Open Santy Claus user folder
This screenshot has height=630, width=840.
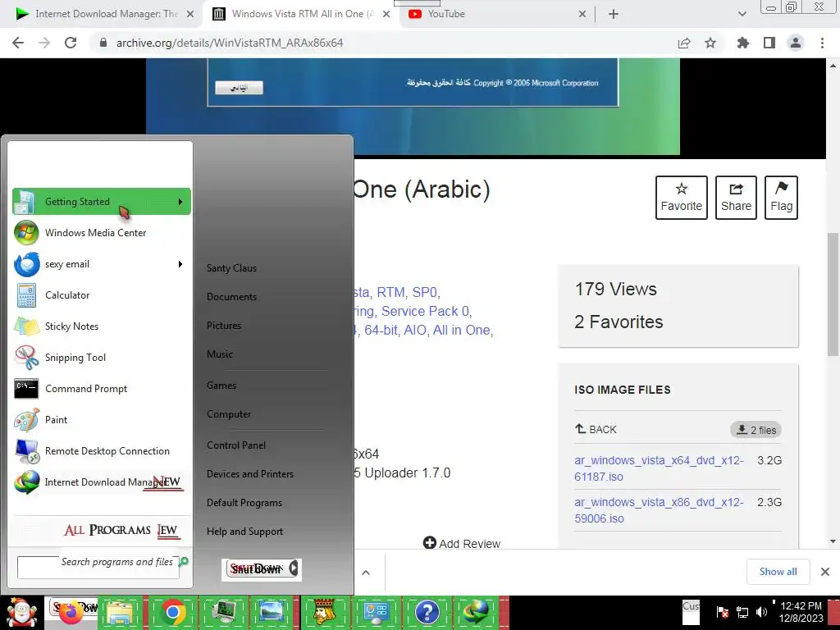[231, 268]
